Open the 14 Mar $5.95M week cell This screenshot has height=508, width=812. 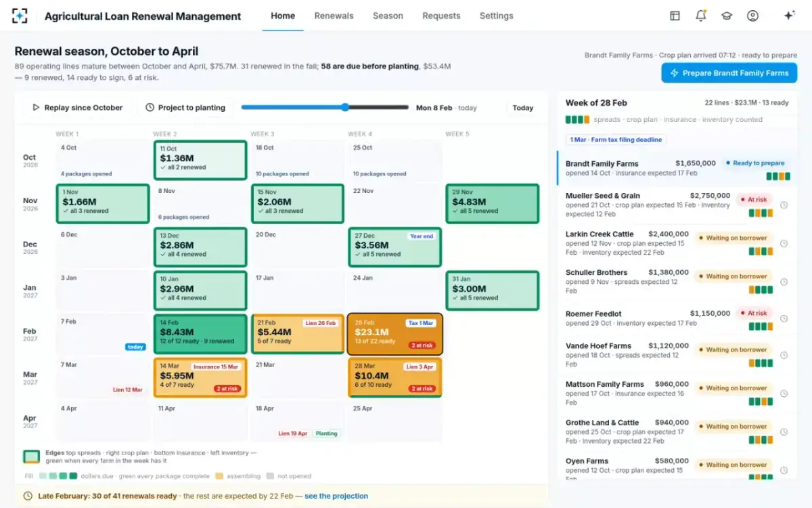200,377
